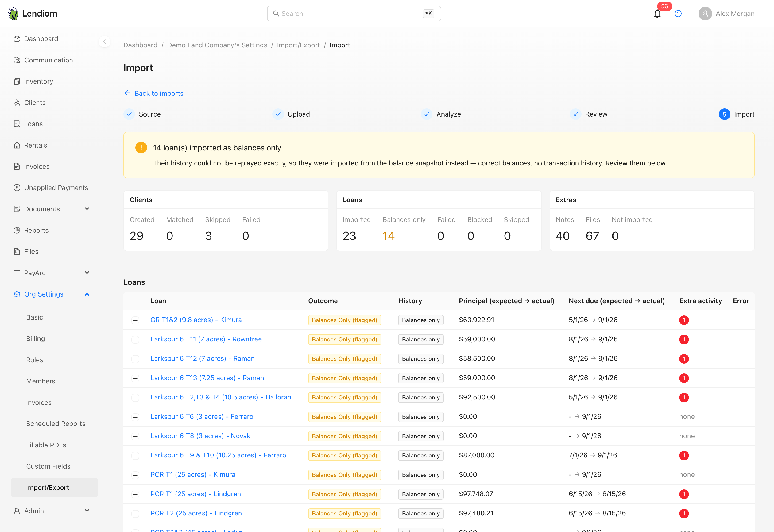774x532 pixels.
Task: Collapse the sidebar with the chevron button
Action: click(104, 42)
